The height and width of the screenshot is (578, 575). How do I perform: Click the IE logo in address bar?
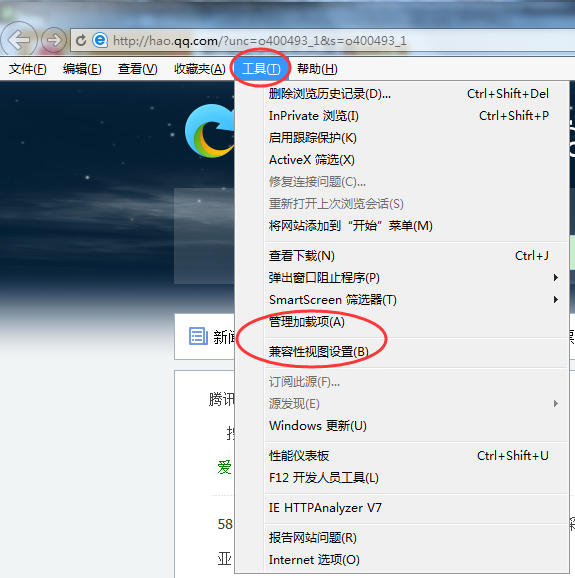tap(100, 40)
